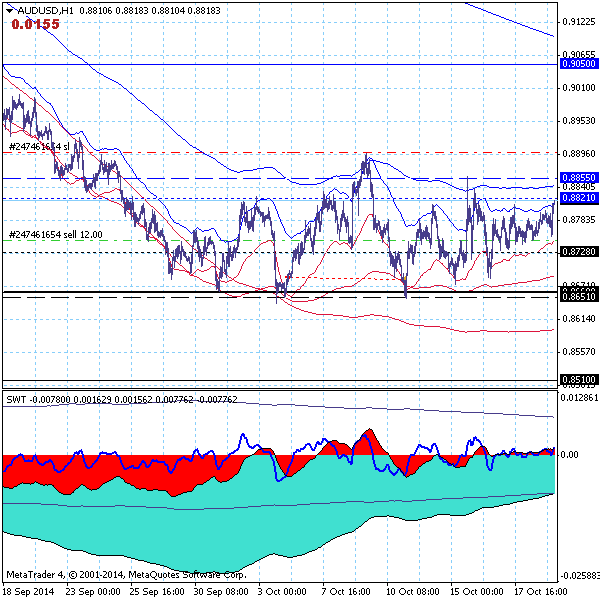Click the 30 Sep 08:00 time label
Viewport: 600px width, 600px height.
(221, 592)
